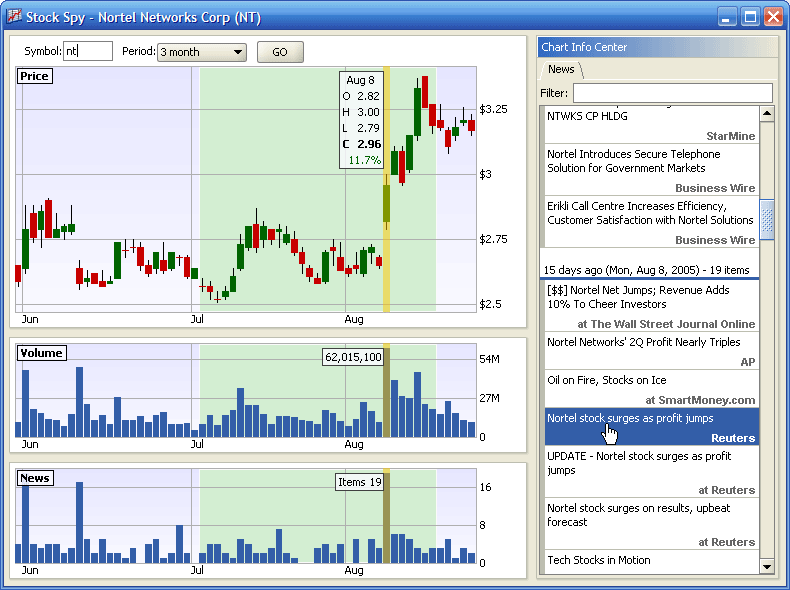The image size is (790, 590).
Task: Click the Symbol input field
Action: 88,52
